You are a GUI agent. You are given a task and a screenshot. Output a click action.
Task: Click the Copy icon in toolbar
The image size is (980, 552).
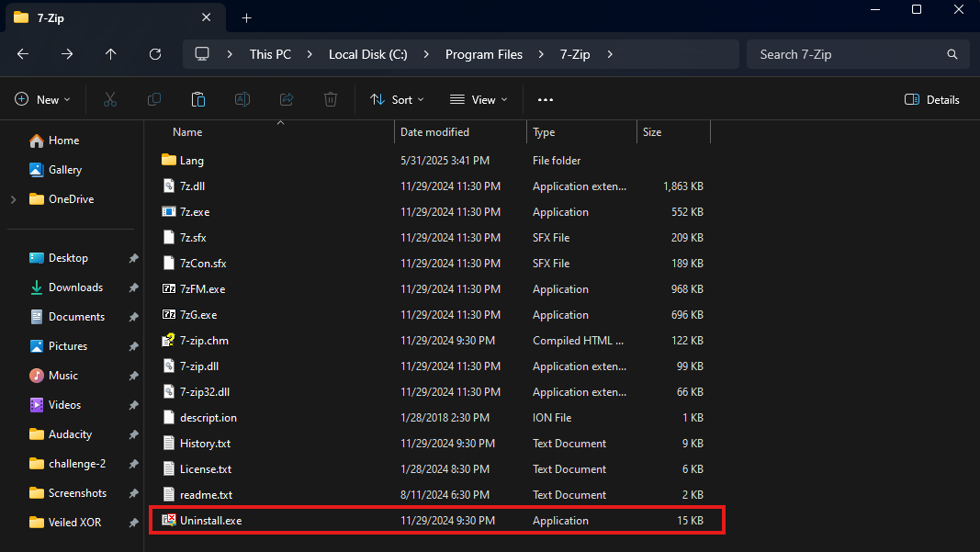pos(154,99)
